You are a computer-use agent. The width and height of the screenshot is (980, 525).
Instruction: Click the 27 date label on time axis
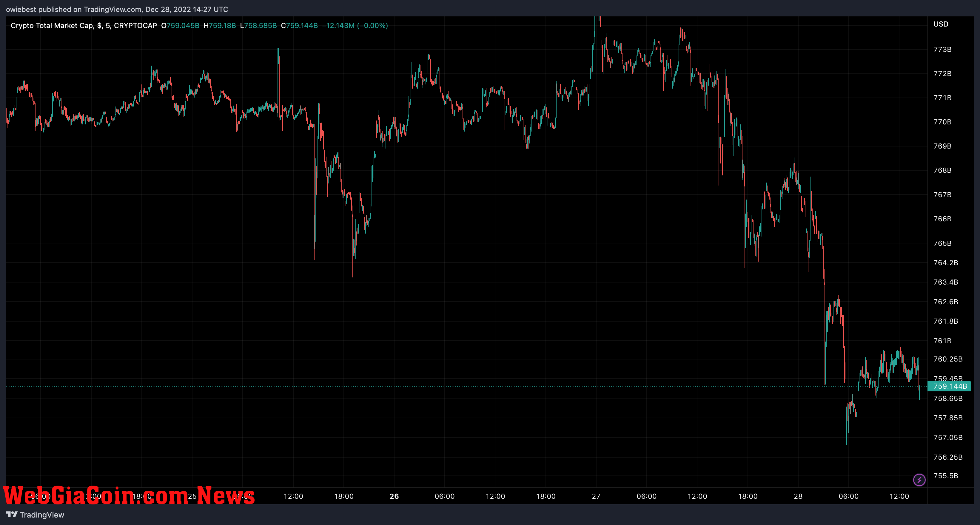click(x=596, y=496)
